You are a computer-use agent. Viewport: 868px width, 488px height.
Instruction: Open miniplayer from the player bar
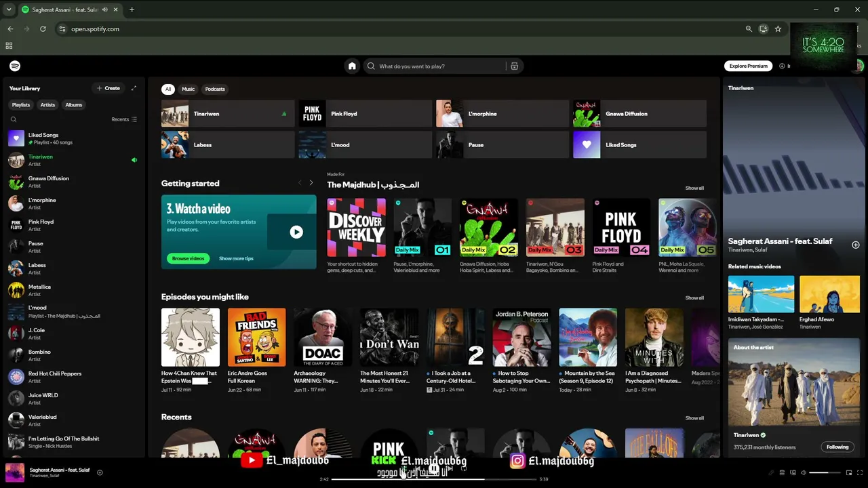click(x=849, y=472)
